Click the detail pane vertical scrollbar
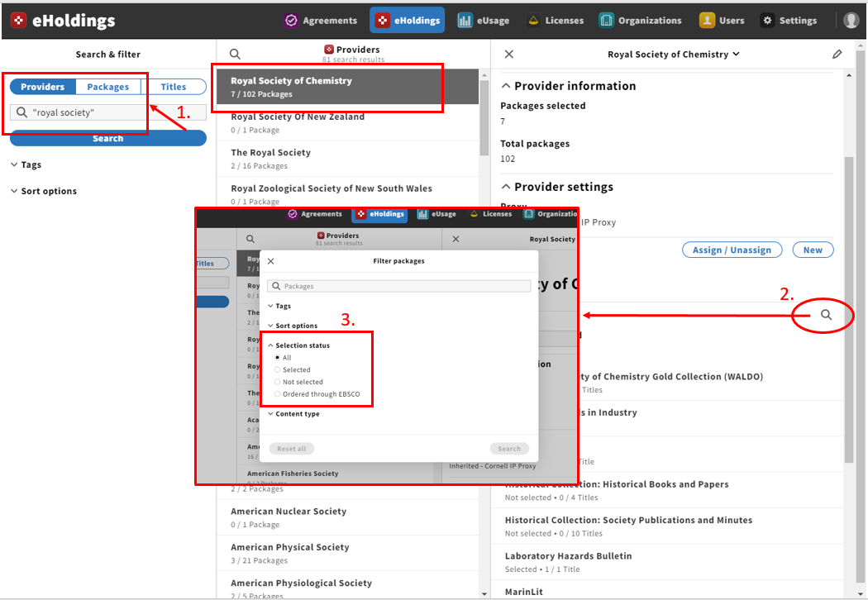 [849, 310]
